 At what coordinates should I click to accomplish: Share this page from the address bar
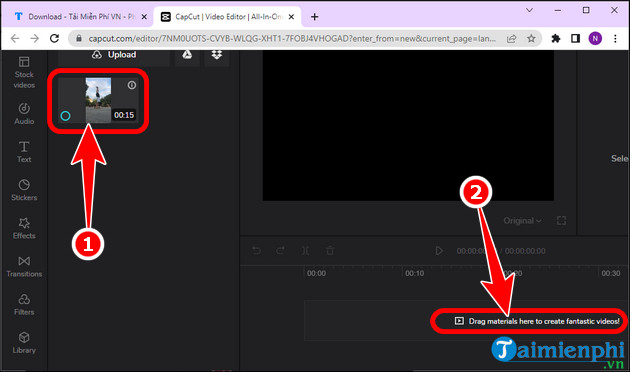(511, 39)
